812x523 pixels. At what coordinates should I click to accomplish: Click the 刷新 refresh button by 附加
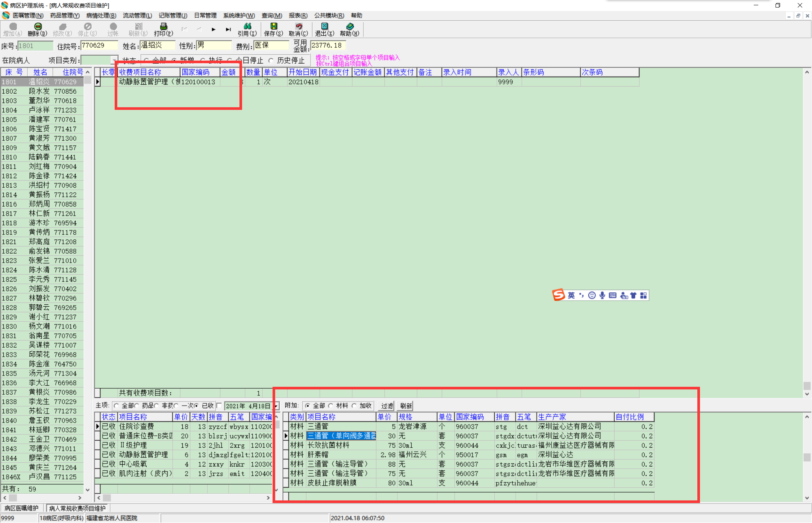[x=406, y=406]
